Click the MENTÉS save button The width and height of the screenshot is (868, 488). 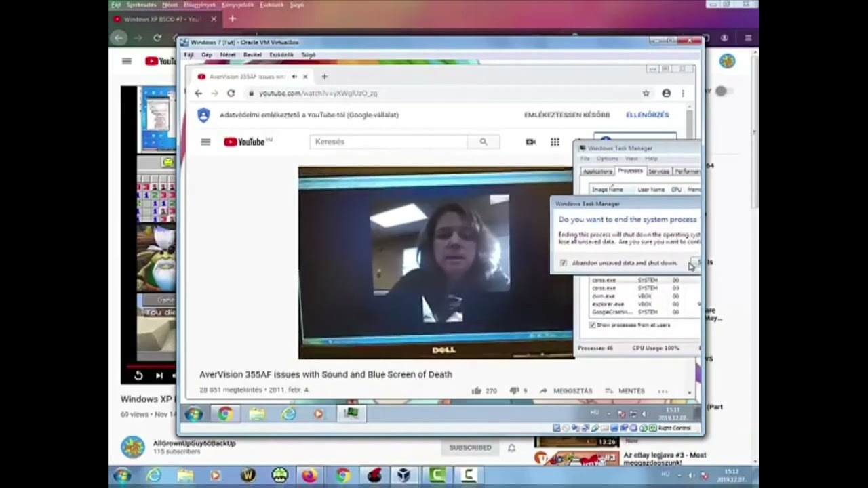tap(625, 391)
